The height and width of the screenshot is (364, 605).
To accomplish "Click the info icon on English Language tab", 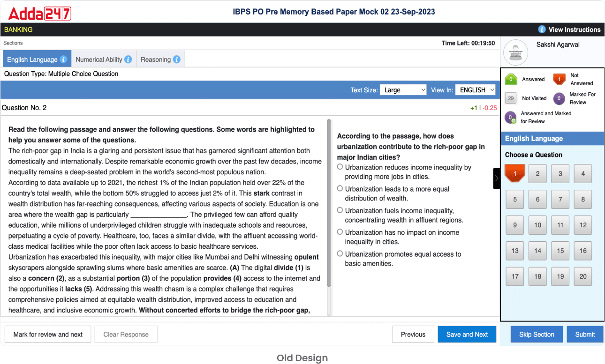I will (x=63, y=59).
